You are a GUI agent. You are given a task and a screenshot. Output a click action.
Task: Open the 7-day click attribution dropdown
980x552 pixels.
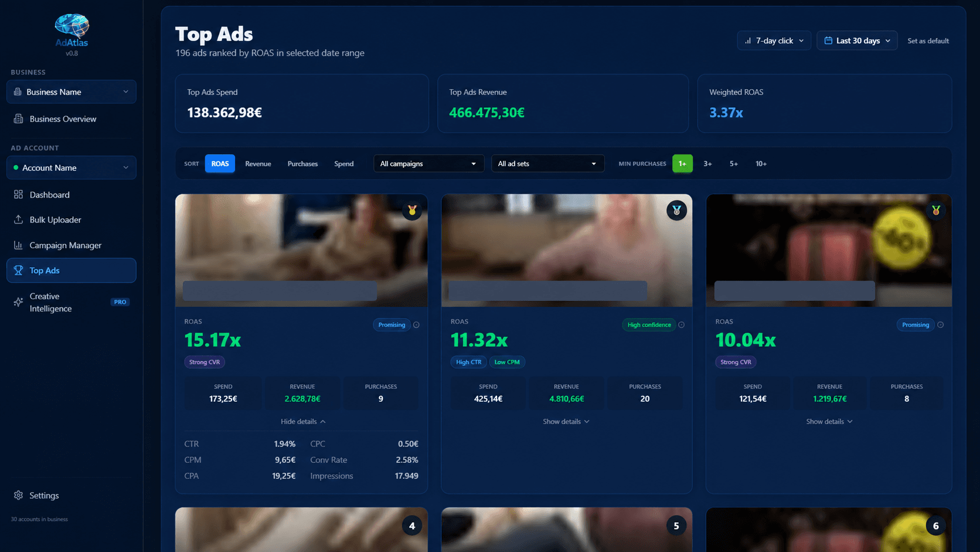coord(774,40)
